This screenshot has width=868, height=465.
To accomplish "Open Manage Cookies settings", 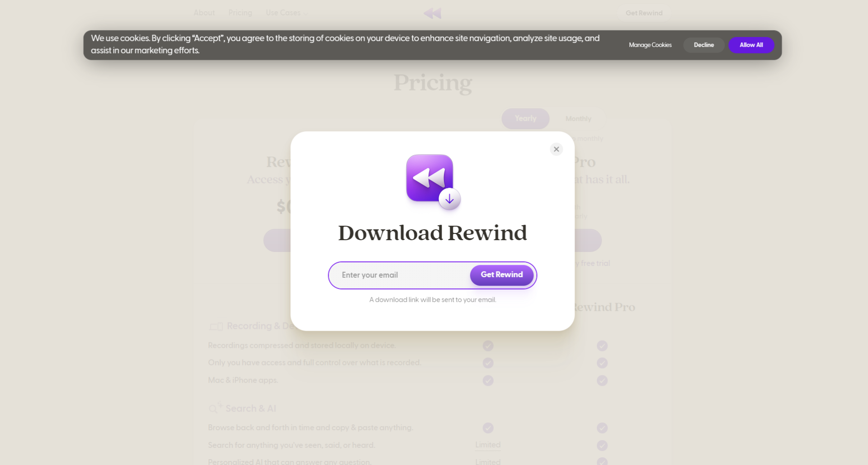I will click(x=650, y=45).
